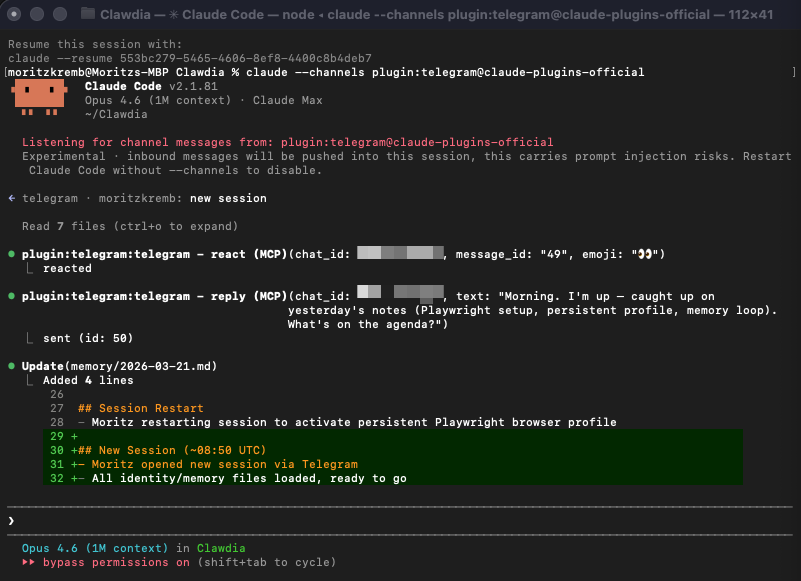This screenshot has height=581, width=801.
Task: Click the 'reacted' result line
Action: [x=67, y=268]
